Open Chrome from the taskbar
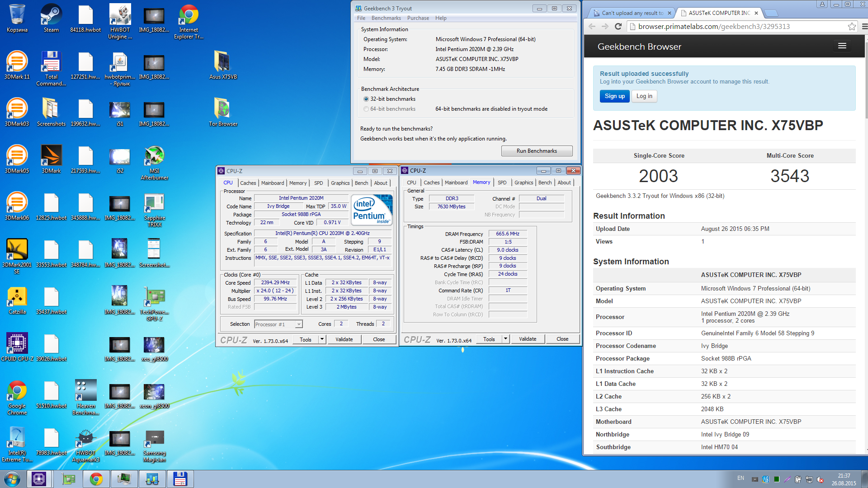The width and height of the screenshot is (868, 488). [96, 479]
